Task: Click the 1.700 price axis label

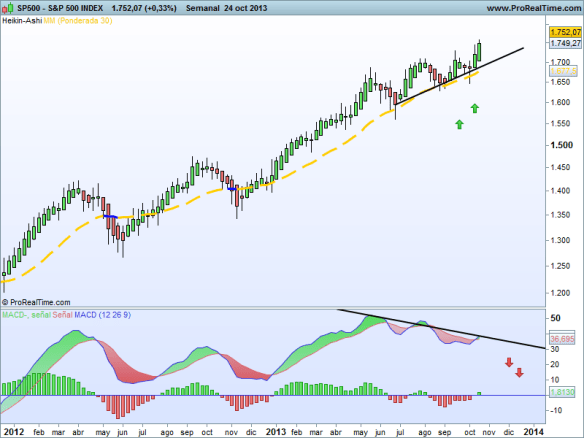Action: [560, 62]
